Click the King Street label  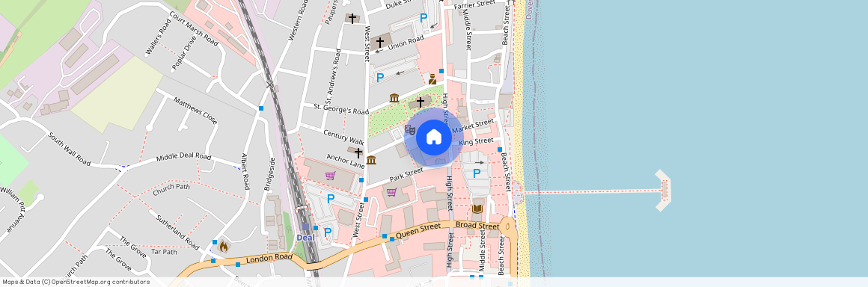(x=476, y=141)
